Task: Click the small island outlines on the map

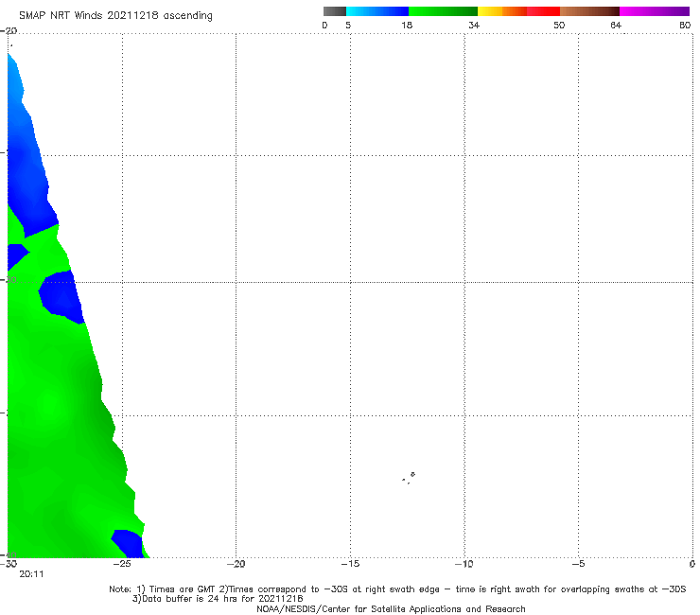Action: tap(409, 478)
